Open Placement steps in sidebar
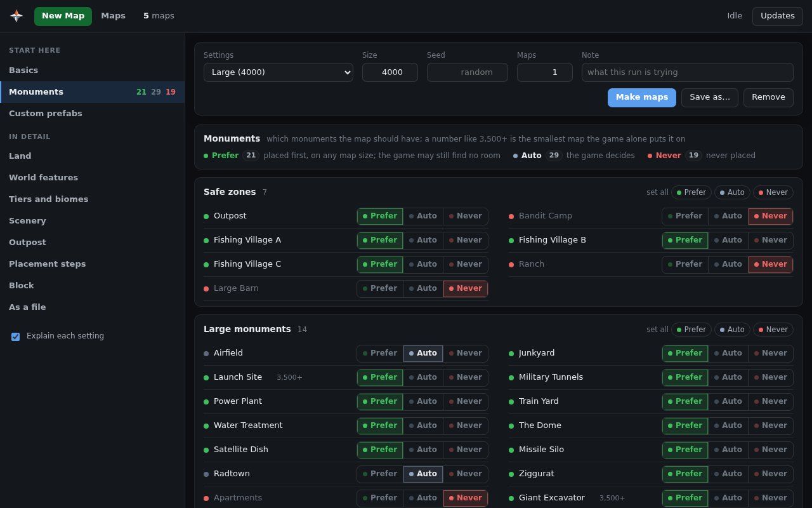 (x=93, y=264)
